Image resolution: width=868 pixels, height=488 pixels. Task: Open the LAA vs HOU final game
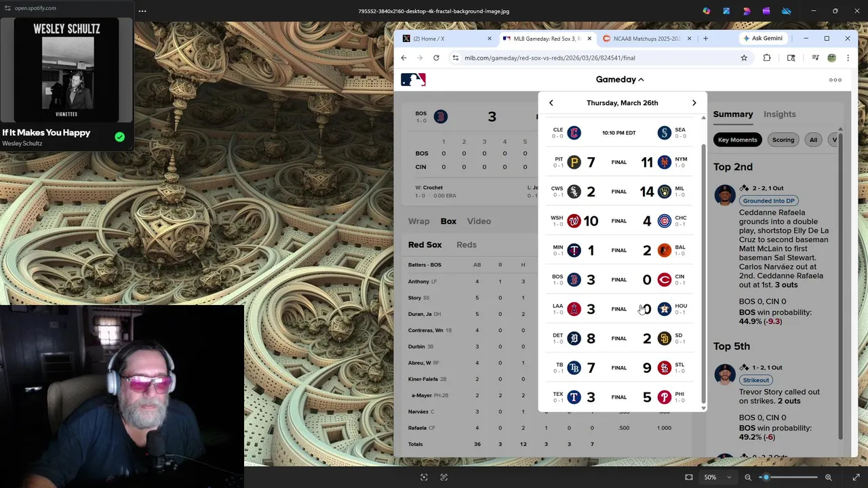point(619,309)
